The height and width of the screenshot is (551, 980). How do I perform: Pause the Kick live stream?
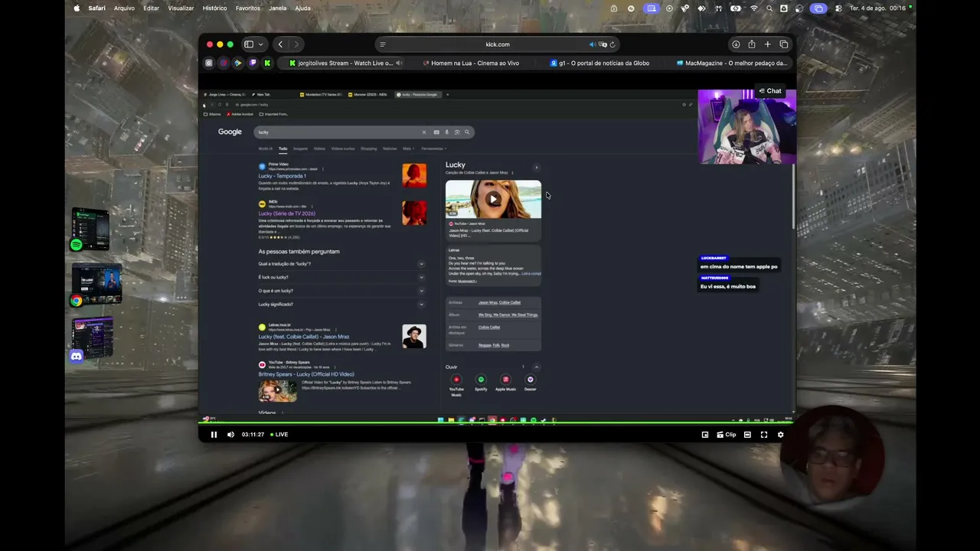tap(214, 435)
